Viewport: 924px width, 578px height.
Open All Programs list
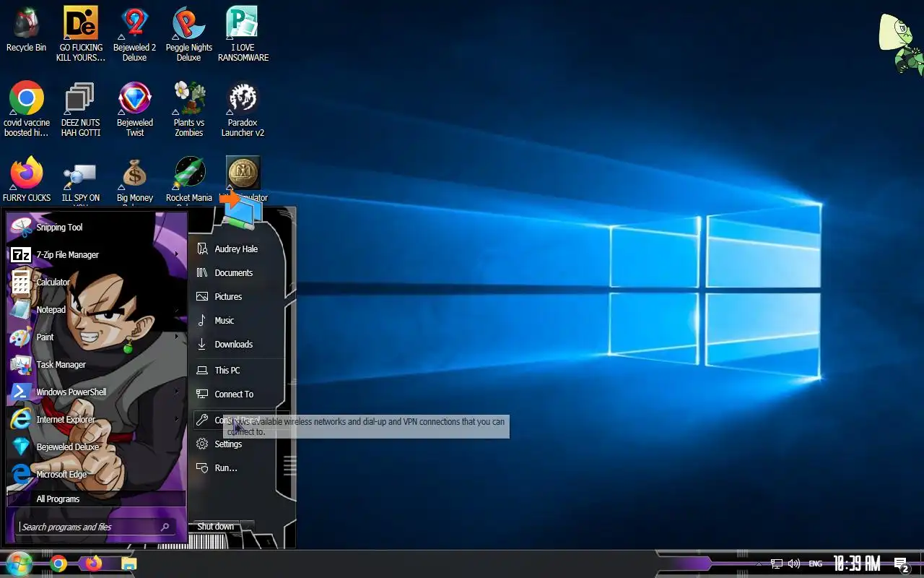click(96, 499)
